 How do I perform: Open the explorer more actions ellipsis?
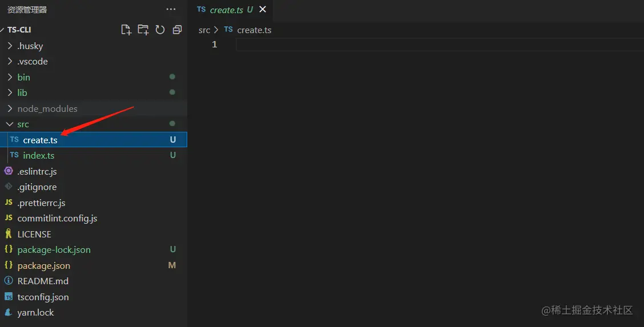coord(171,9)
